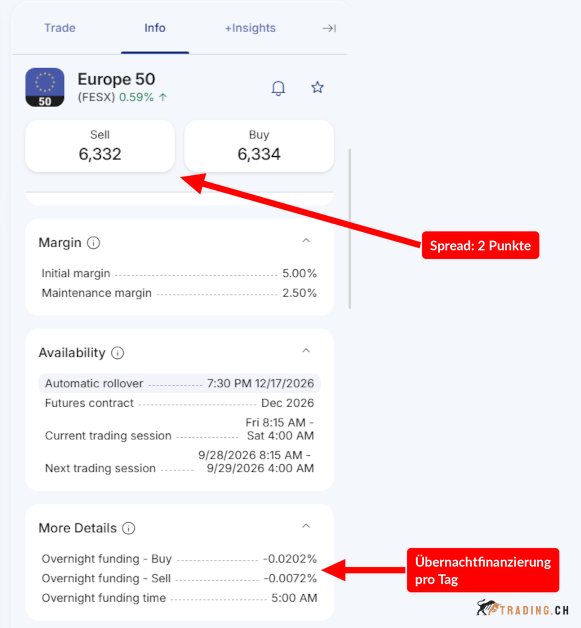Viewport: 581px width, 628px height.
Task: Open the More Details info icon
Action: click(x=129, y=528)
